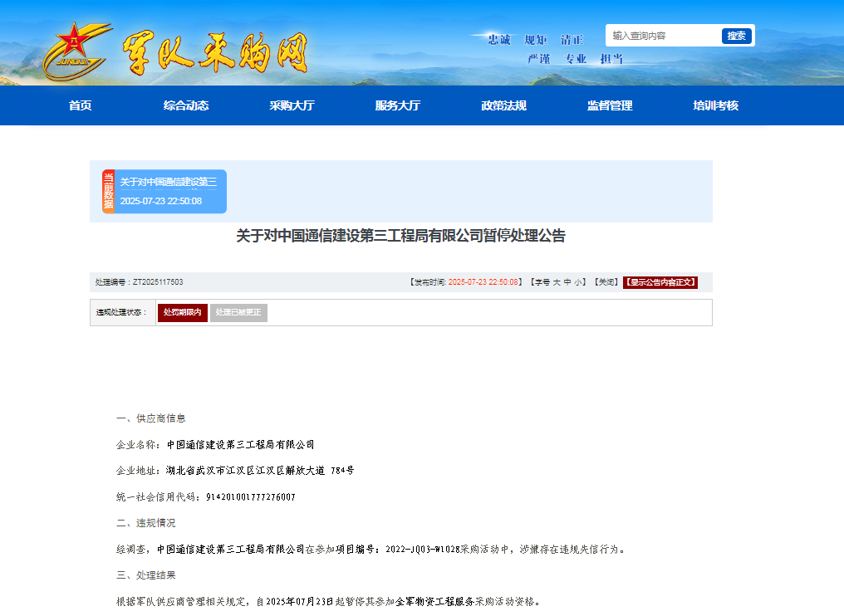Click the orange 当前数据 vertical label
The height and width of the screenshot is (616, 844).
pos(109,192)
